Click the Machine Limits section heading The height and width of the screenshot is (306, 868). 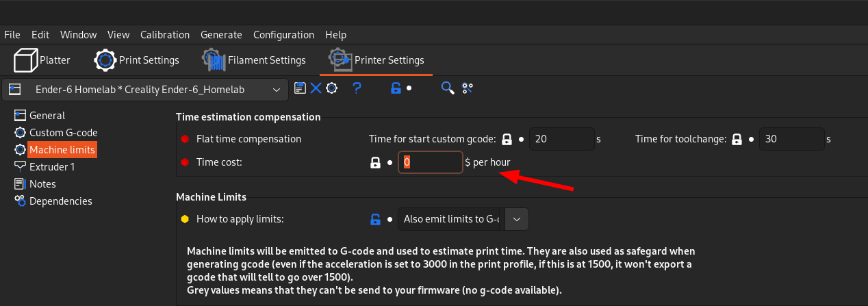211,197
